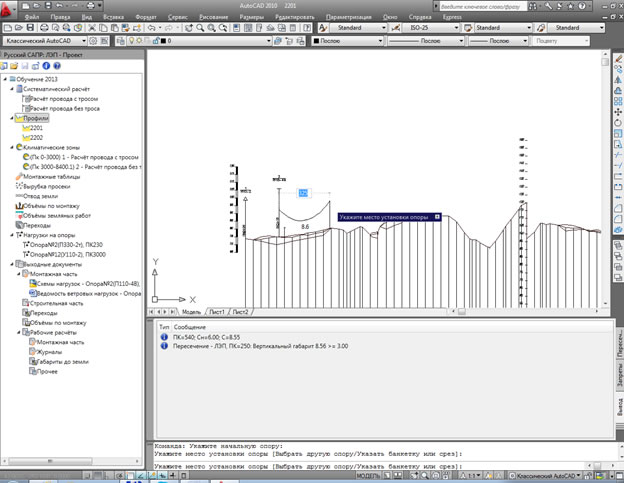Click the Erase tool in modify toolbar
Screen dimensions: 624x483
click(618, 58)
